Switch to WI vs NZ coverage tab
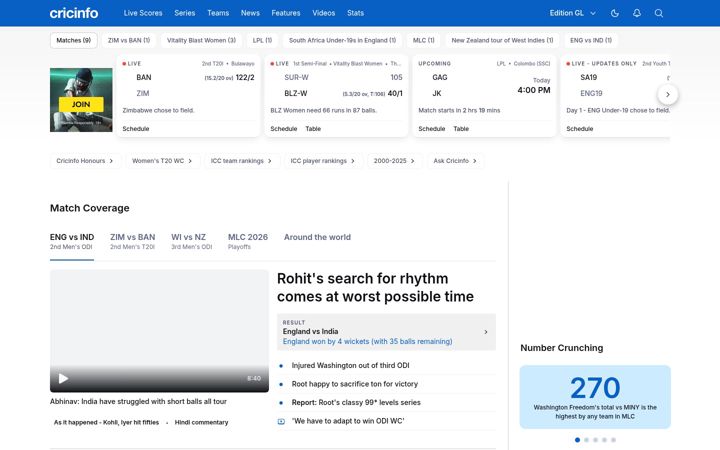The image size is (720, 450). point(191,242)
